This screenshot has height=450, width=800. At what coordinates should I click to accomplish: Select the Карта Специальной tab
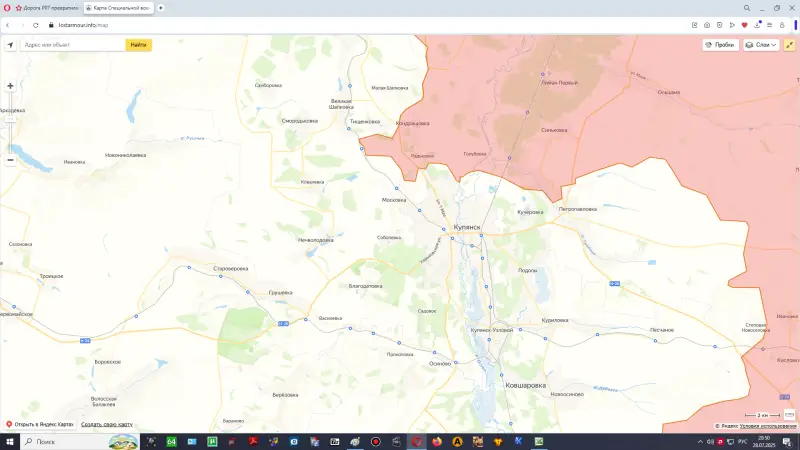(x=118, y=7)
